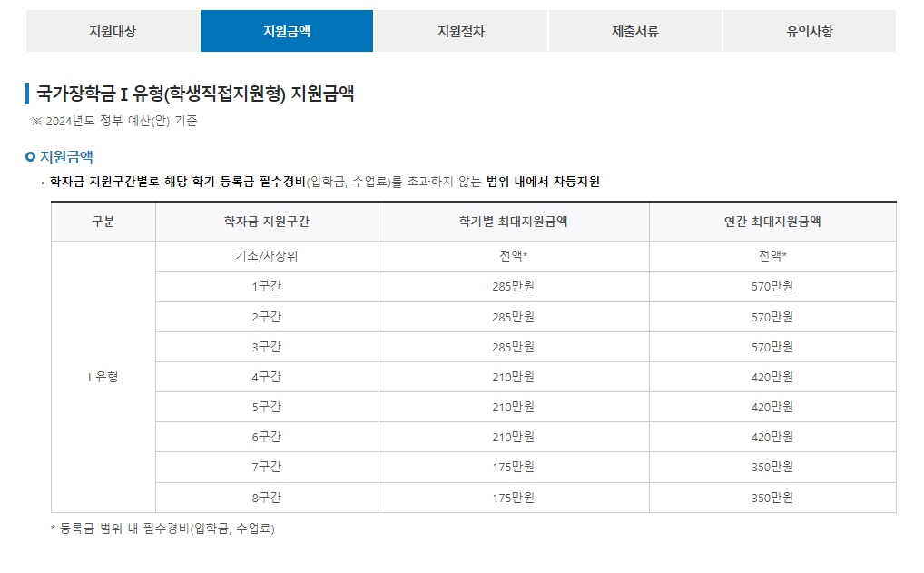
Task: Click the 2구간 row label
Action: (266, 317)
